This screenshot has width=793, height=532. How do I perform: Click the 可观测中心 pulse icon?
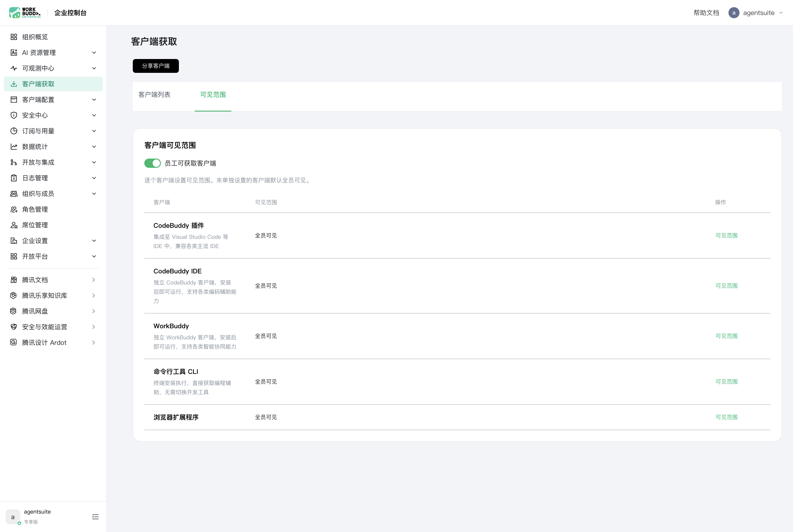pyautogui.click(x=14, y=68)
